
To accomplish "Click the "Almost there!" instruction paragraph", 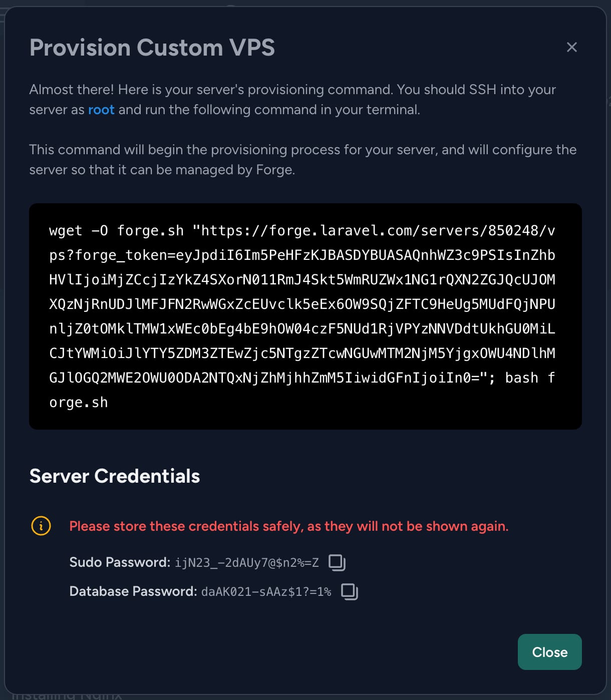I will pos(292,100).
